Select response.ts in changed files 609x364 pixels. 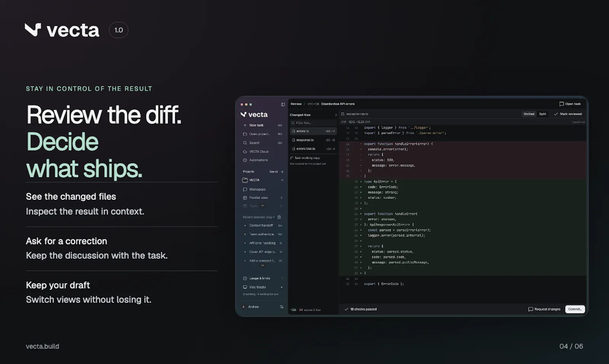(x=313, y=140)
